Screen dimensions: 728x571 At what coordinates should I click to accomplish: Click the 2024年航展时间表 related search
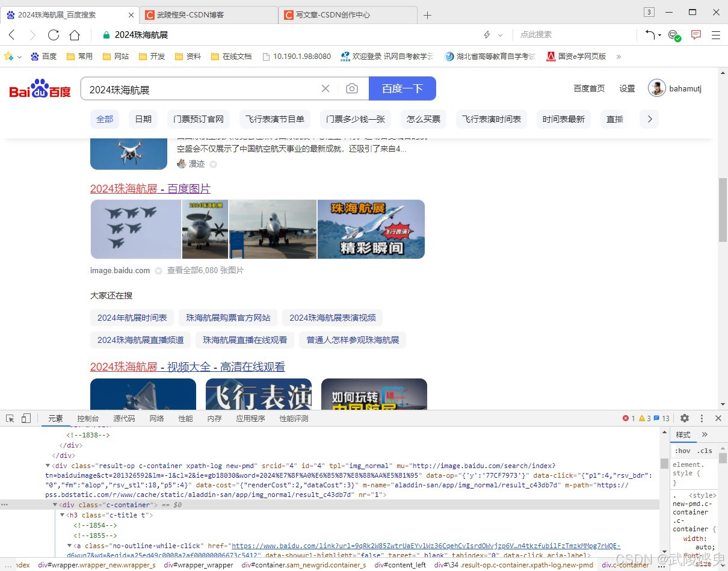click(x=132, y=318)
